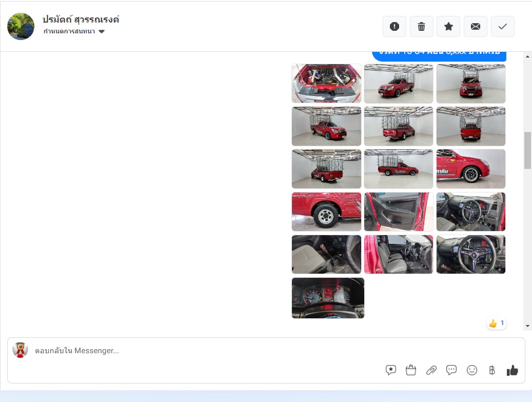Open saved replies speech bubble star icon

pyautogui.click(x=390, y=370)
